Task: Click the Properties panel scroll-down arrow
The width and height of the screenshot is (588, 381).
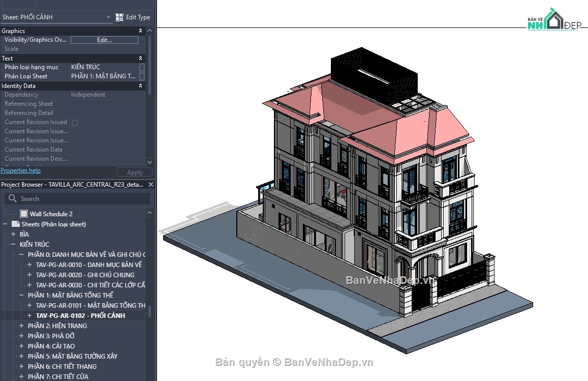Action: [149, 162]
